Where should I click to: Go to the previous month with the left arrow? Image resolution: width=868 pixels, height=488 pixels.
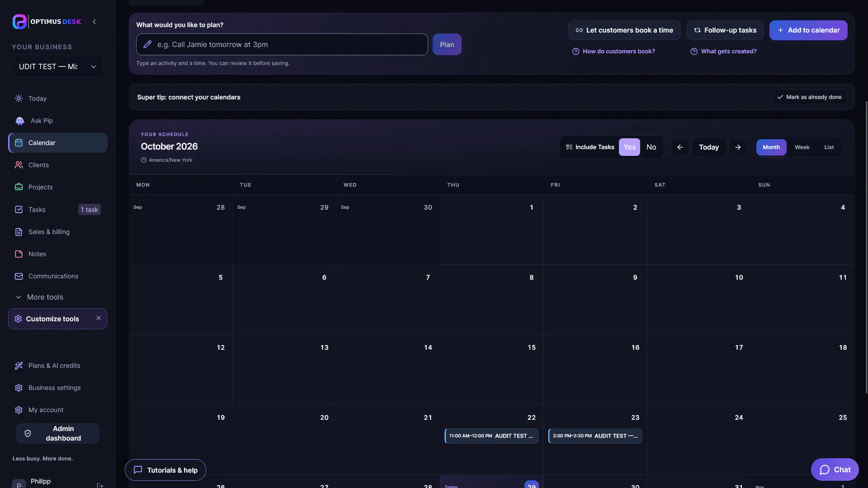(680, 147)
